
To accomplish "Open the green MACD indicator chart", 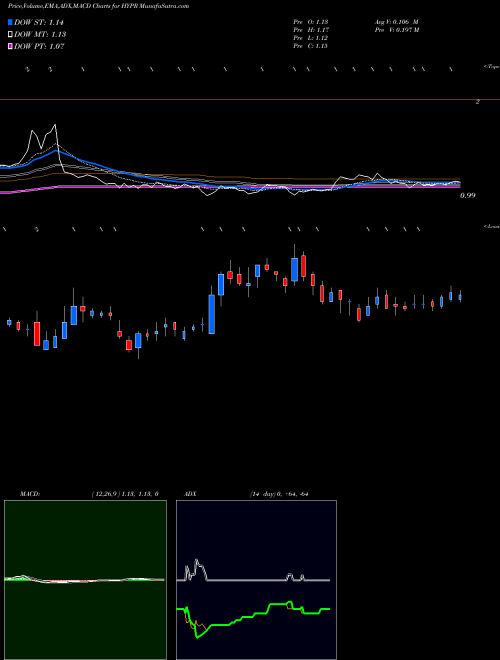I will click(x=85, y=580).
